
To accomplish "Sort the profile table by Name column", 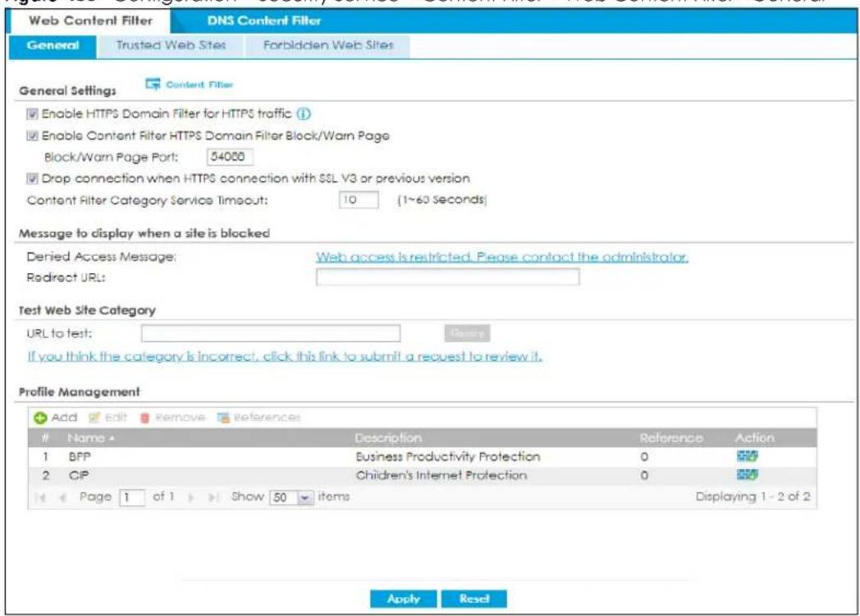I will 91,438.
